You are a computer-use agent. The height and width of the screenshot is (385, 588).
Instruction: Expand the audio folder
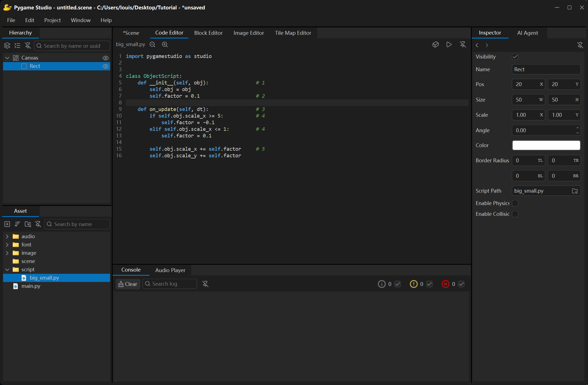pyautogui.click(x=7, y=237)
